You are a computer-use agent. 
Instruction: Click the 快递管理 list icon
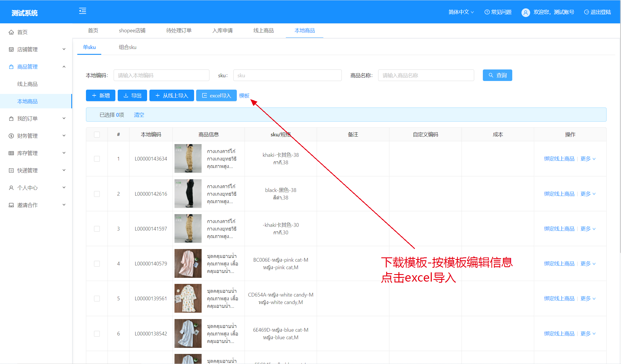tap(11, 170)
